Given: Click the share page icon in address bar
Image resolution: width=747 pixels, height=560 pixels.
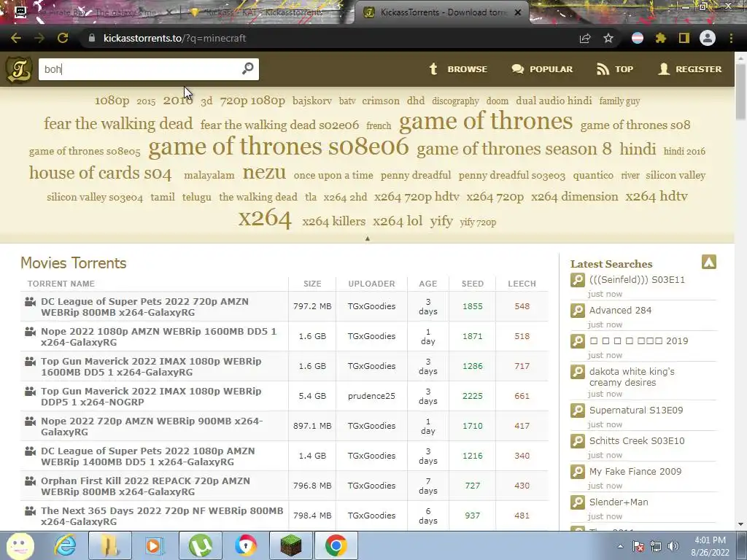Looking at the screenshot, I should point(585,38).
